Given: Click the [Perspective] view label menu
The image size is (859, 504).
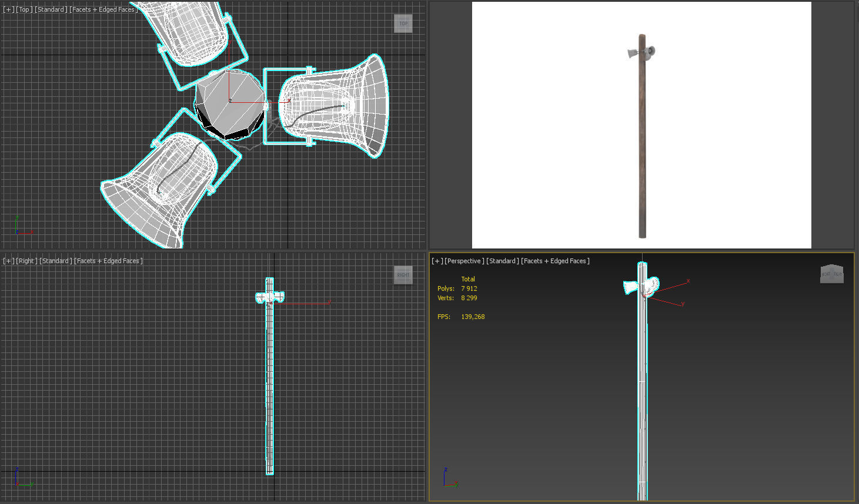Looking at the screenshot, I should tap(464, 261).
